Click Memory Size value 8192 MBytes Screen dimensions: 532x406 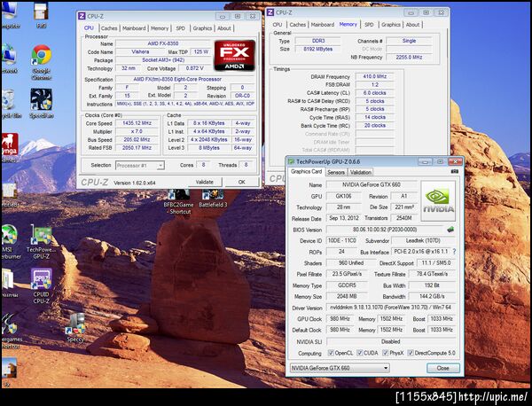(x=318, y=49)
